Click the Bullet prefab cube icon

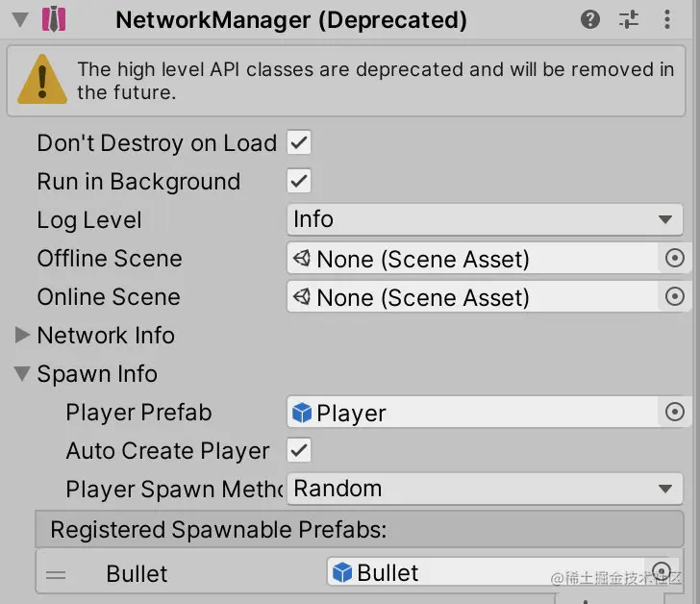point(342,572)
